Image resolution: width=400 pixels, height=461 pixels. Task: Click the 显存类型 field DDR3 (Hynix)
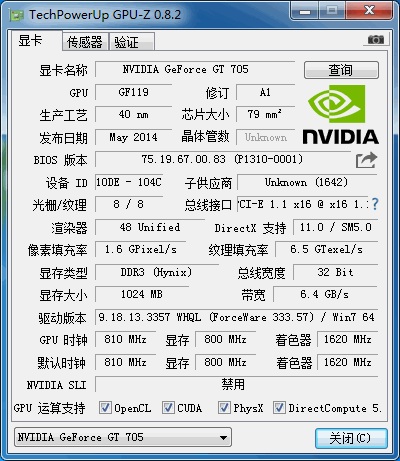tap(157, 272)
